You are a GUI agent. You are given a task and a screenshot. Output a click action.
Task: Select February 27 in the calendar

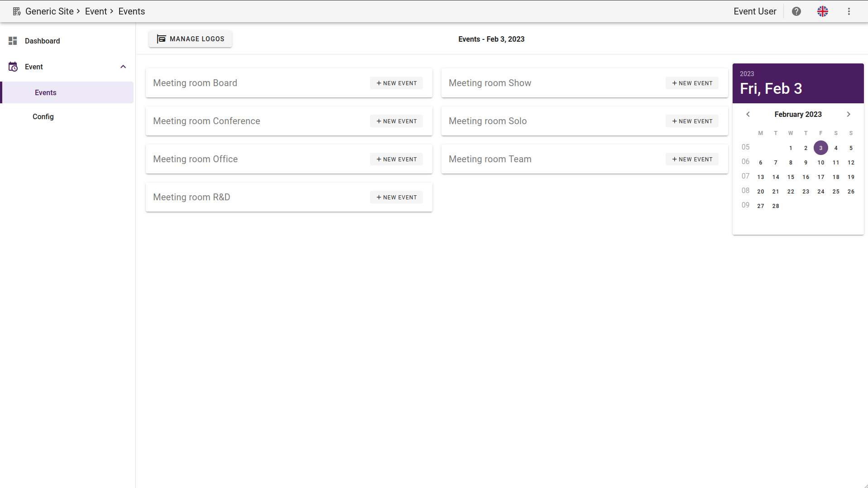tap(761, 206)
